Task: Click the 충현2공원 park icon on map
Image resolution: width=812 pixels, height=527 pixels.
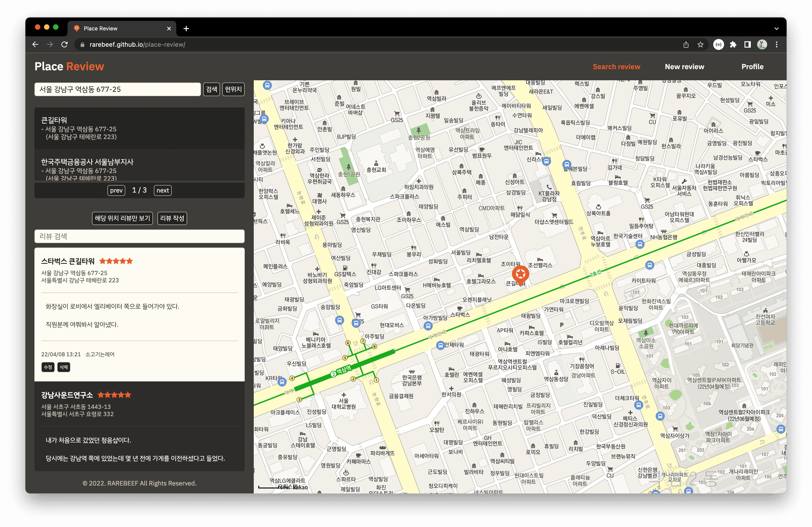Action: pos(418,130)
